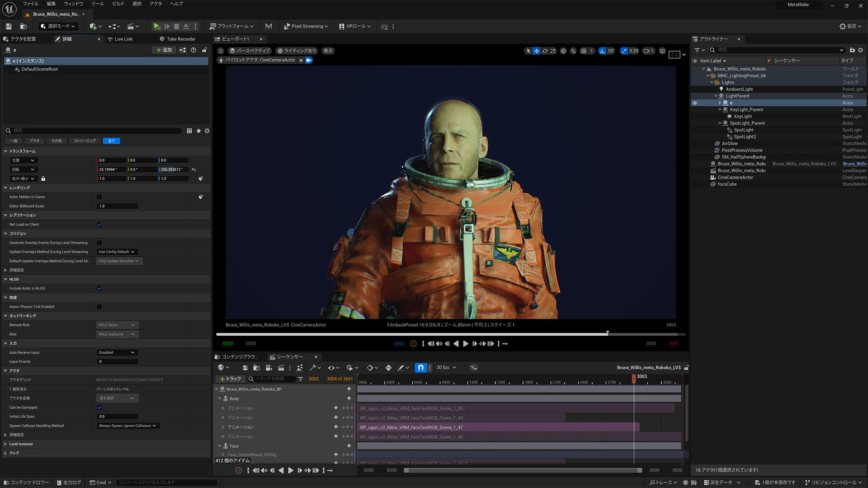
Task: Click the browse content icon beside the save icon
Action: pos(24,26)
